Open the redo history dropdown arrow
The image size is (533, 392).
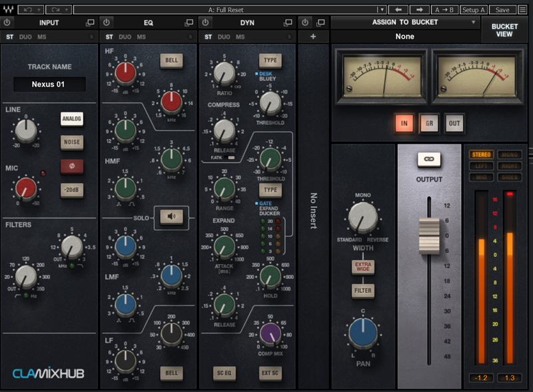[66, 9]
